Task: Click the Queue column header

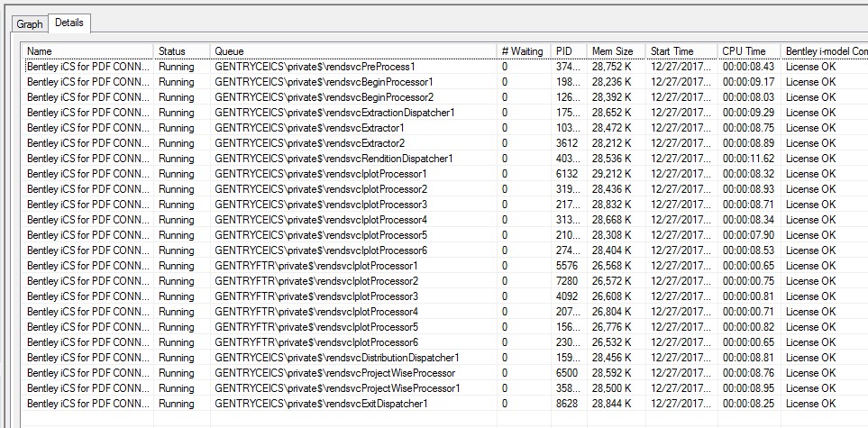Action: tap(353, 51)
